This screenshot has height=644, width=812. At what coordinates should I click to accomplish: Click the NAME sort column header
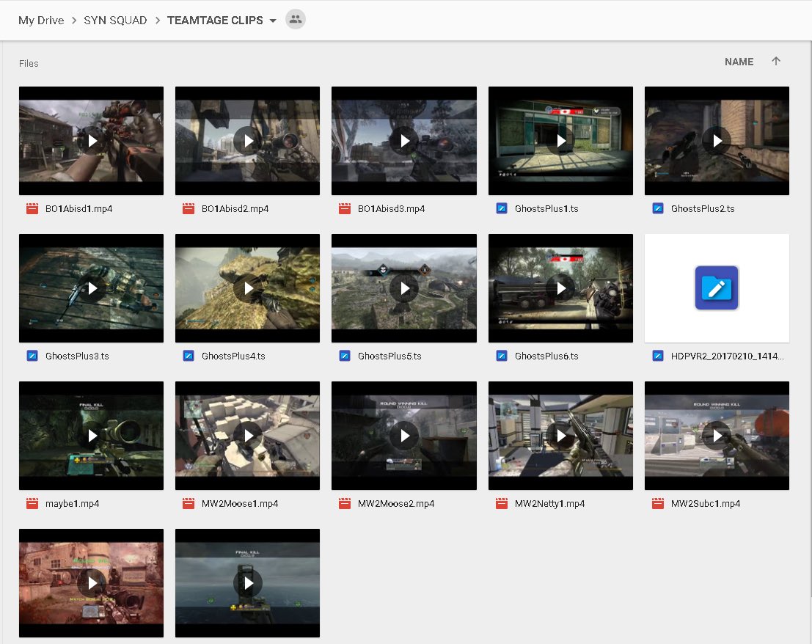(x=739, y=62)
